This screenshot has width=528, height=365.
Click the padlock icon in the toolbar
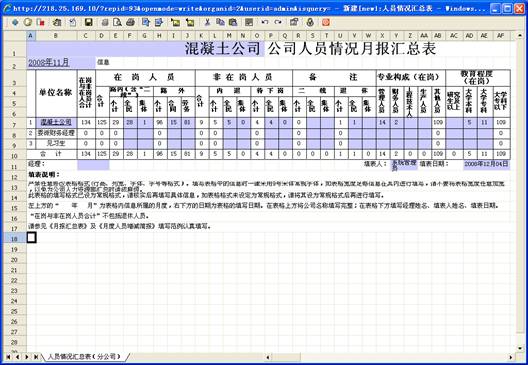[x=310, y=23]
